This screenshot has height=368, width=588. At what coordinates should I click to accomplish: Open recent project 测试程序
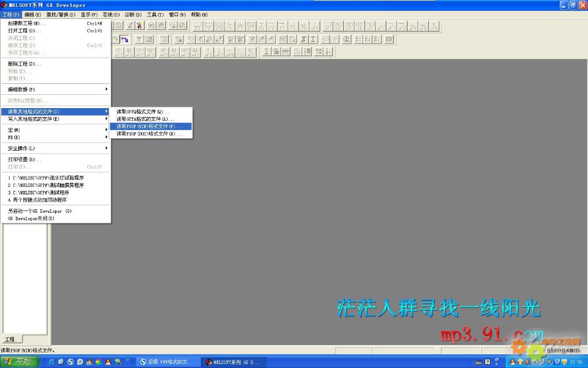point(56,193)
